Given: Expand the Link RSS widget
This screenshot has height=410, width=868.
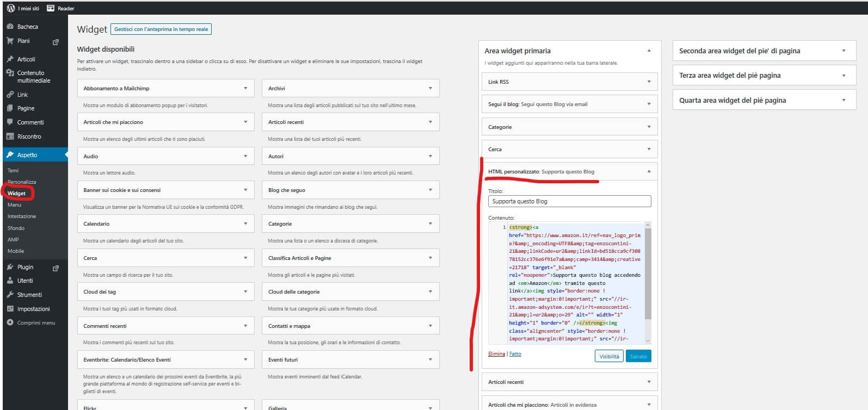Looking at the screenshot, I should click(649, 82).
